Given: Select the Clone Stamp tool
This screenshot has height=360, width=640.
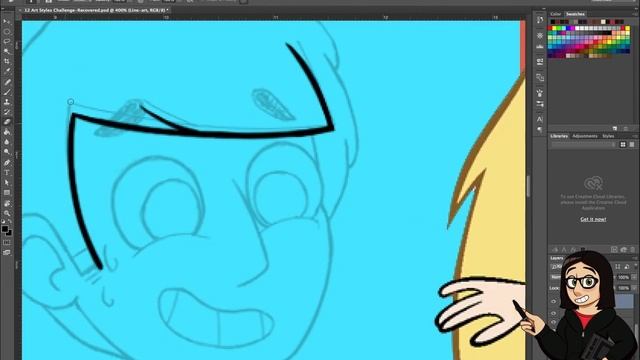Looking at the screenshot, I should coord(7,102).
